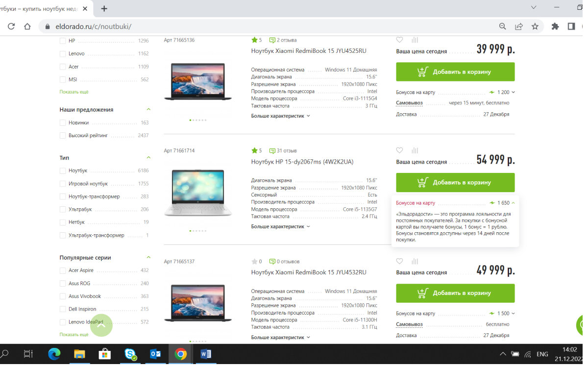Click the browser reload icon
Screen dimensions: 588x392
pyautogui.click(x=11, y=26)
